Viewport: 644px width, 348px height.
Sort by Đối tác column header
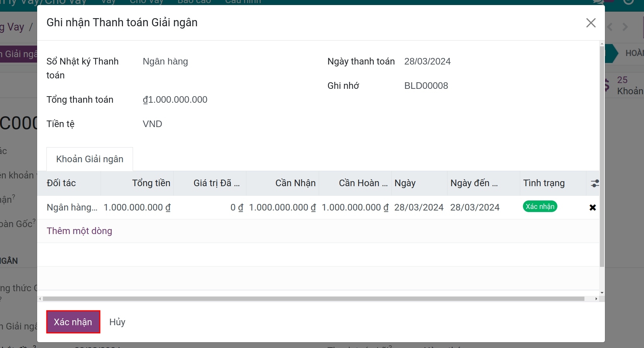[69, 183]
